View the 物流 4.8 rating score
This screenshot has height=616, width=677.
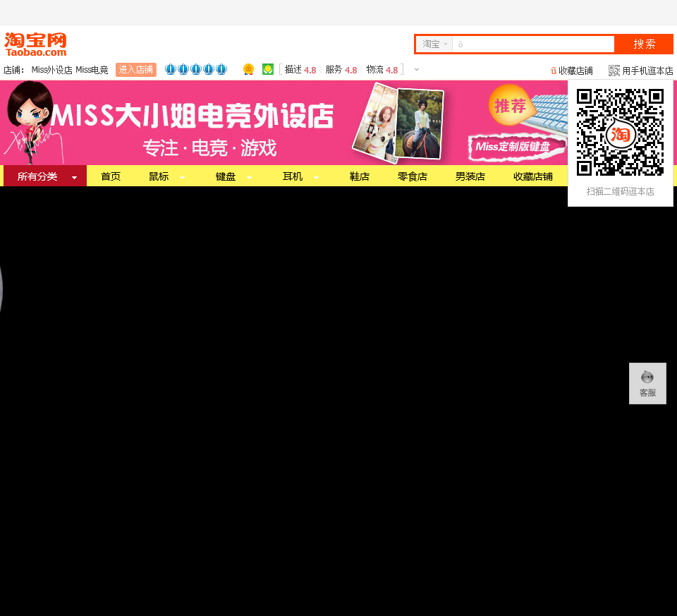point(382,70)
